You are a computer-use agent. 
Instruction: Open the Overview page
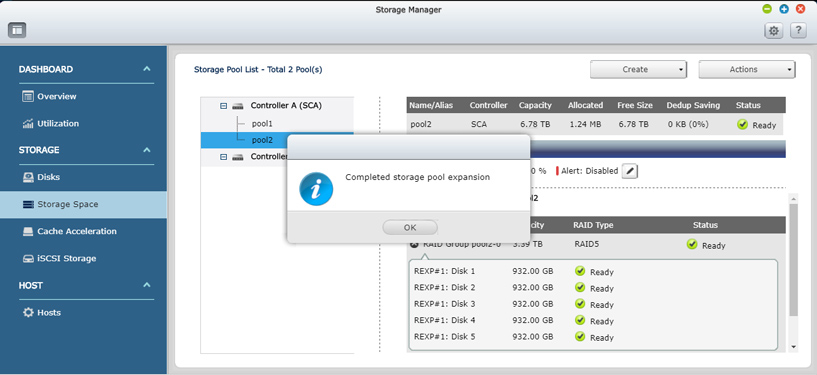point(57,96)
